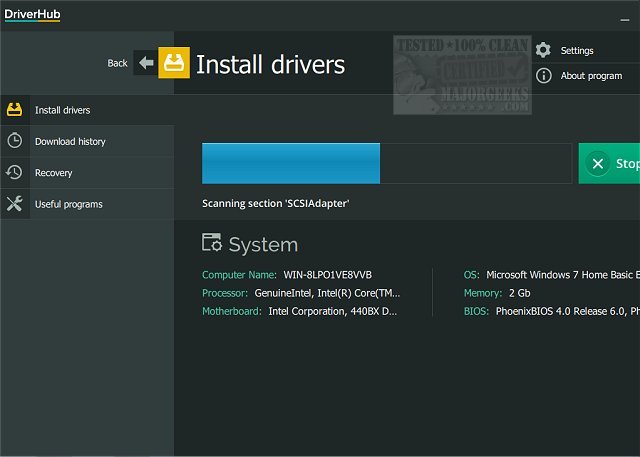Go Back using the Back label
Viewport: 640px width, 457px height.
(x=117, y=63)
